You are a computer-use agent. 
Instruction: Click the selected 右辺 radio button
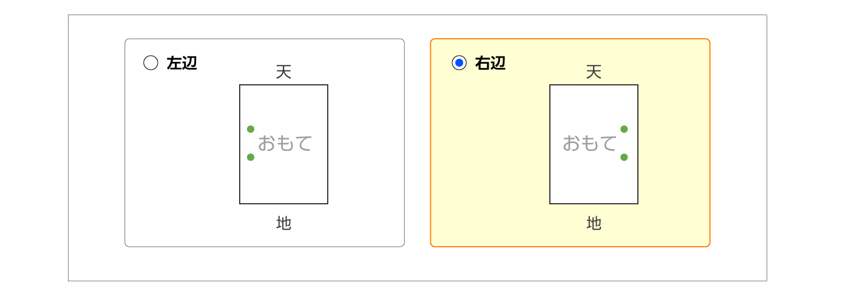[459, 63]
